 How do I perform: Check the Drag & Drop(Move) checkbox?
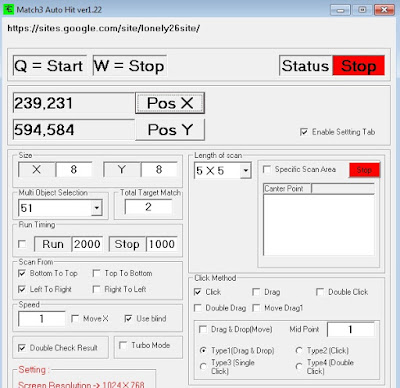coord(203,330)
